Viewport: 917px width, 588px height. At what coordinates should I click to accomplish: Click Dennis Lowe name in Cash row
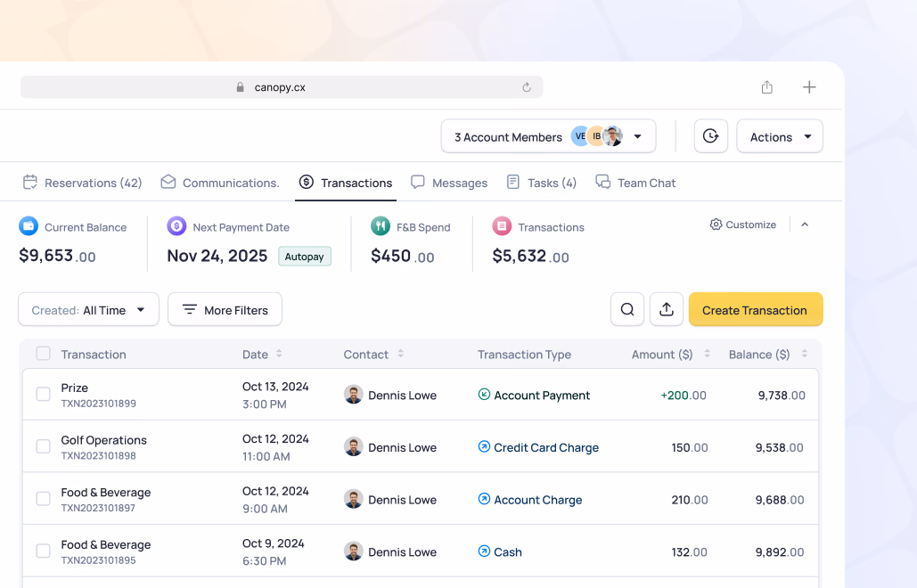click(x=403, y=551)
